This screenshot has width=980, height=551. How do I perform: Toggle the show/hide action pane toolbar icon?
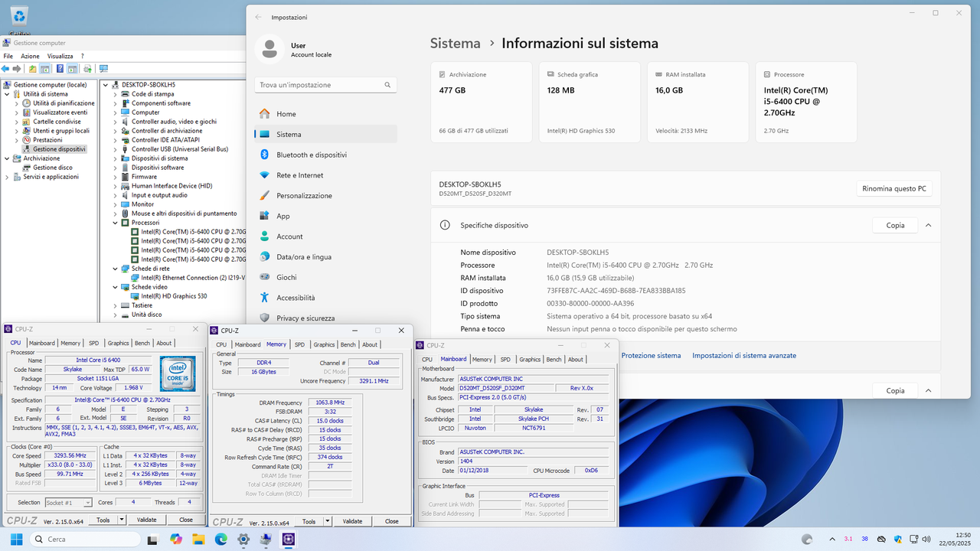(x=72, y=69)
